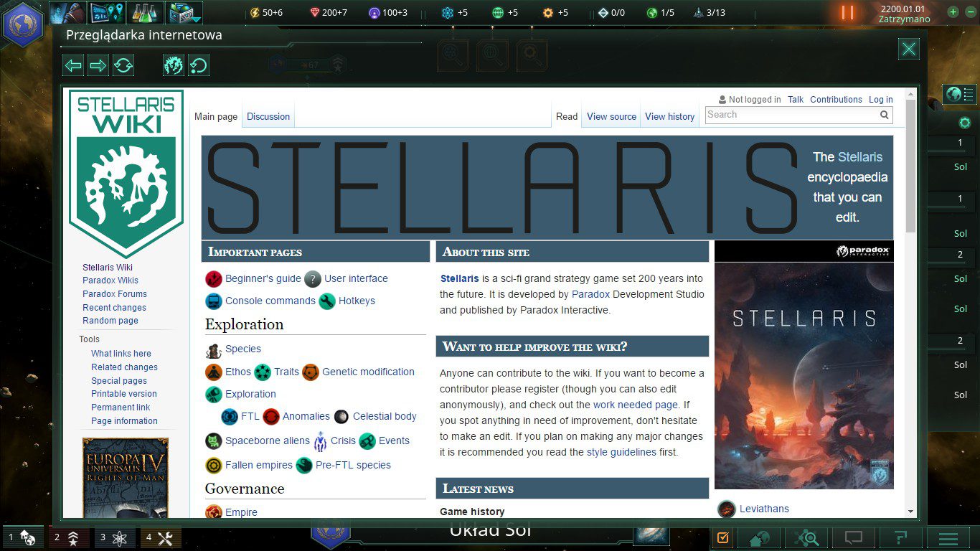Select bottom bar tab 2 military

point(69,537)
